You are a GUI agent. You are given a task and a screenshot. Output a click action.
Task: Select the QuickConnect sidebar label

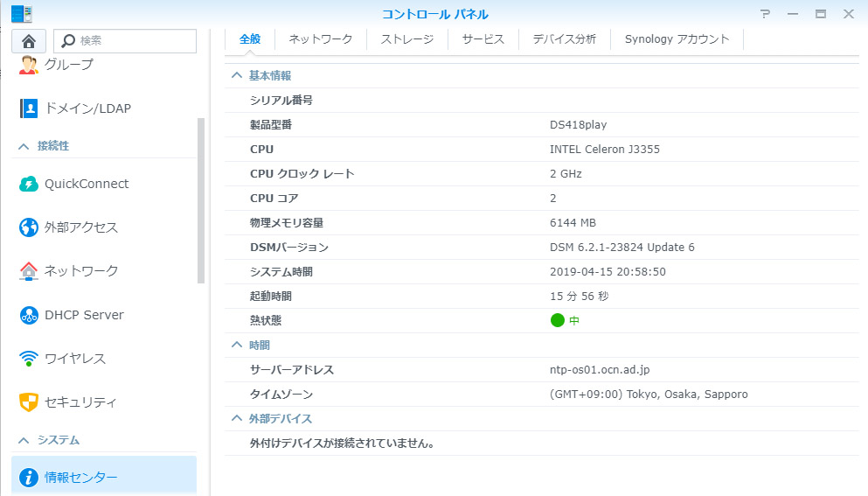tap(87, 184)
